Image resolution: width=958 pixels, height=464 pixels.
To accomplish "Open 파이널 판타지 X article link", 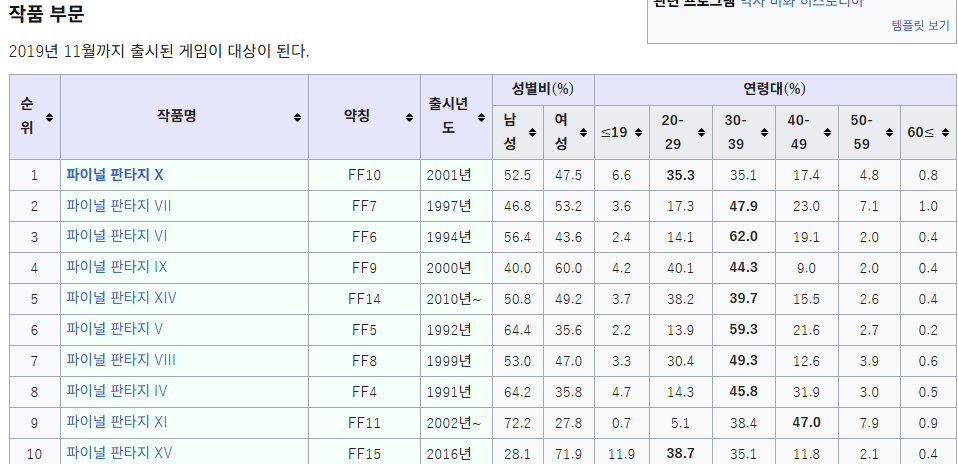I will [115, 175].
